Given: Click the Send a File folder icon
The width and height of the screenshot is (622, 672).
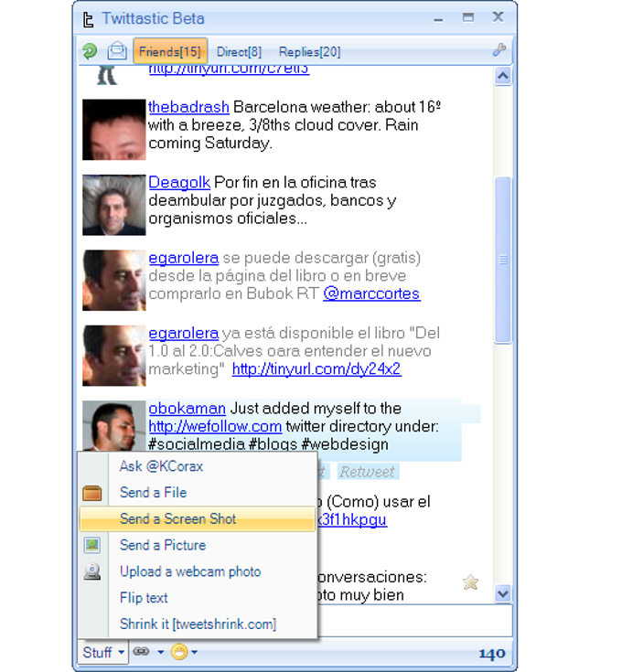Looking at the screenshot, I should pyautogui.click(x=92, y=493).
